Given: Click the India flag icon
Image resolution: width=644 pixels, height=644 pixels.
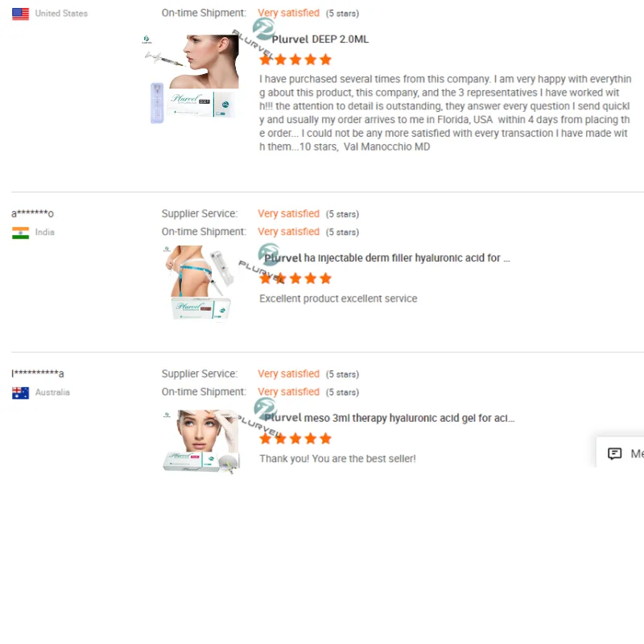Looking at the screenshot, I should tap(21, 233).
